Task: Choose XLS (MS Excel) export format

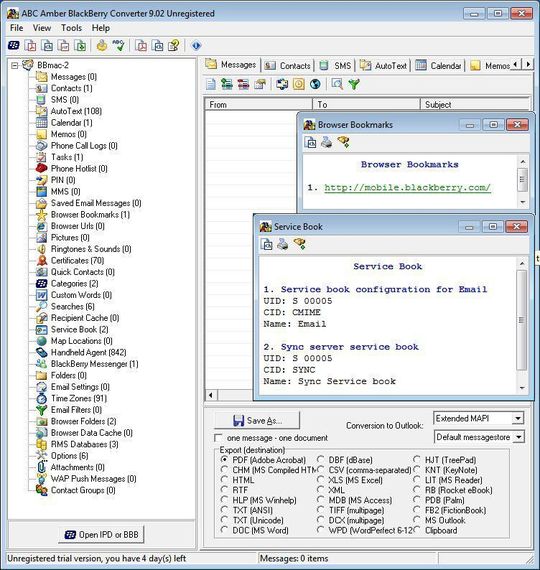Action: tap(320, 480)
